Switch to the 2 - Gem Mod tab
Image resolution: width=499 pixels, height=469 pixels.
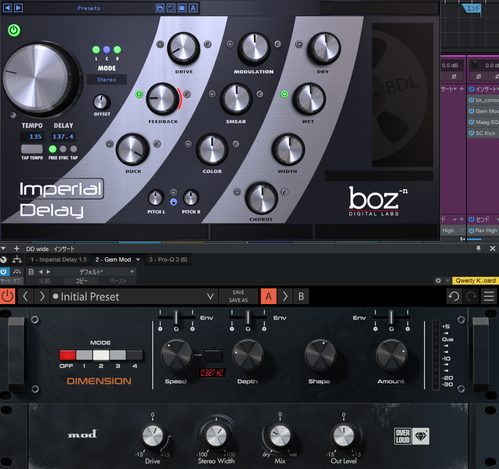(113, 259)
